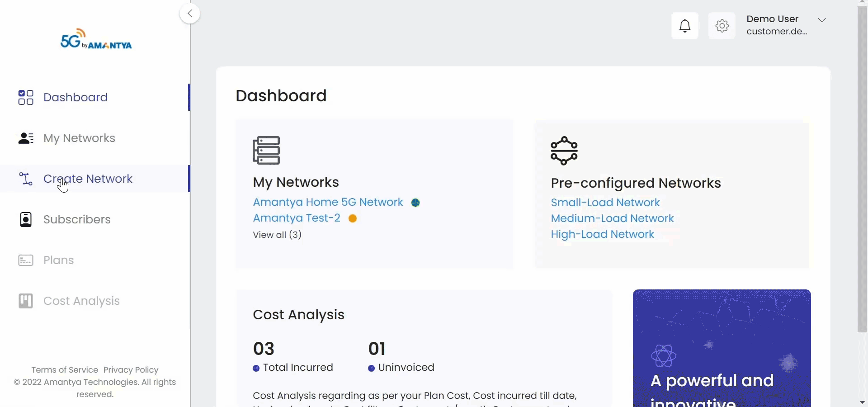Viewport: 868px width, 407px height.
Task: Open Dashboard from the sidebar menu
Action: point(75,97)
